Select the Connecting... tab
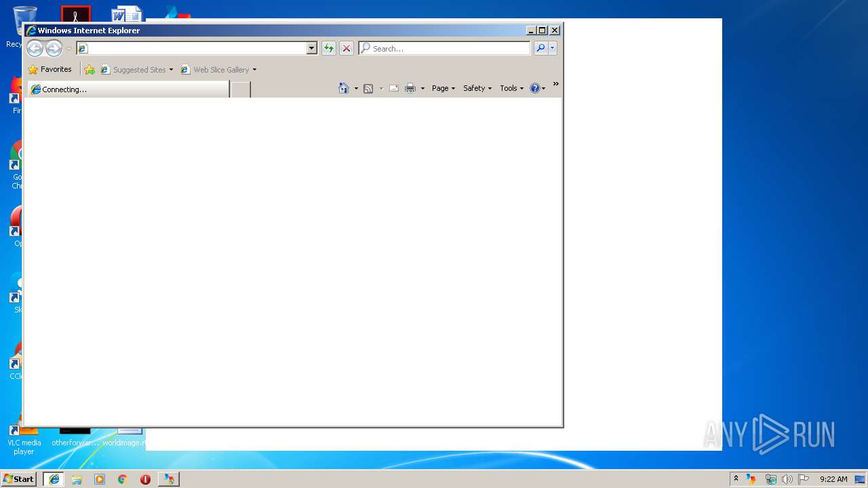This screenshot has height=488, width=868. coord(127,89)
